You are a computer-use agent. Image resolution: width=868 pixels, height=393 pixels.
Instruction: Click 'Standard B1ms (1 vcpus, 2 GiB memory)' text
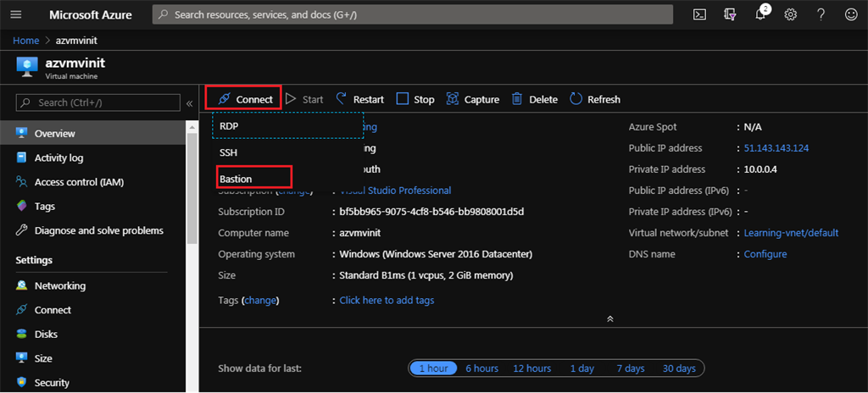[x=426, y=275]
